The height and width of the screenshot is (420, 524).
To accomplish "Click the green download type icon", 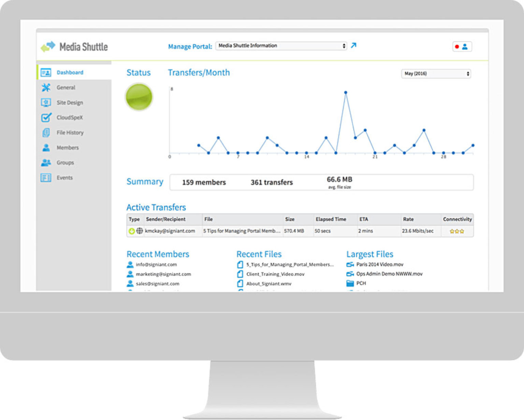I will click(x=131, y=231).
